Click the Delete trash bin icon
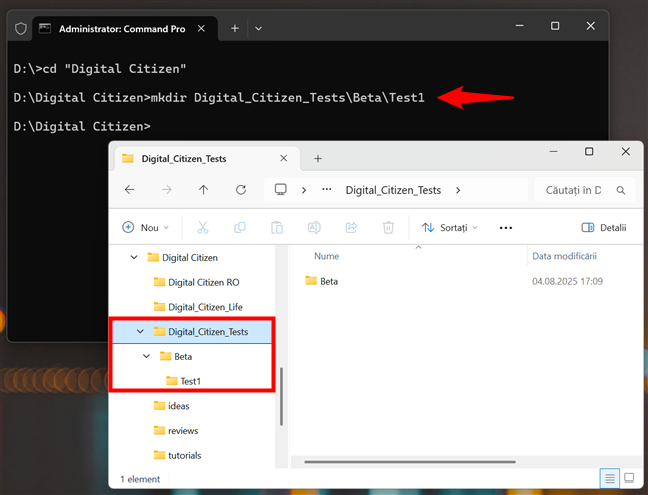 [x=388, y=228]
